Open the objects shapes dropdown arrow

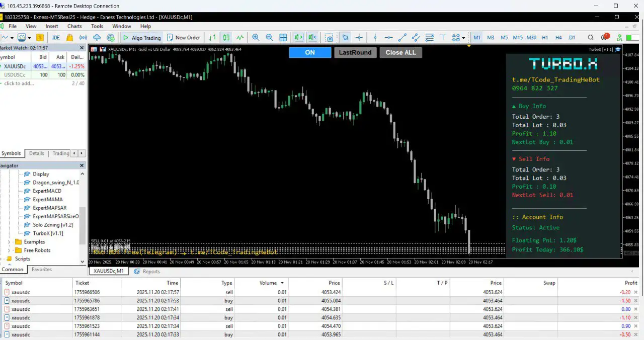[x=463, y=38]
